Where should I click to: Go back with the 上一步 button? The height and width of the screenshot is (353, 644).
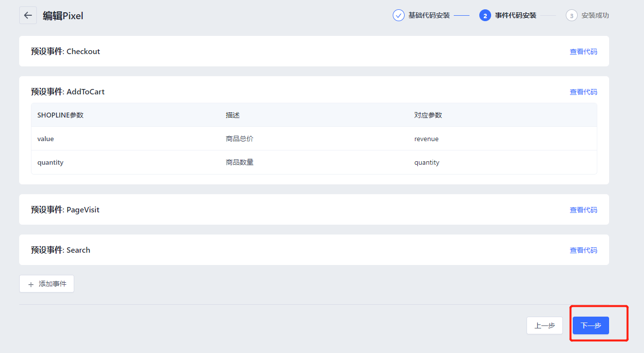coord(544,325)
